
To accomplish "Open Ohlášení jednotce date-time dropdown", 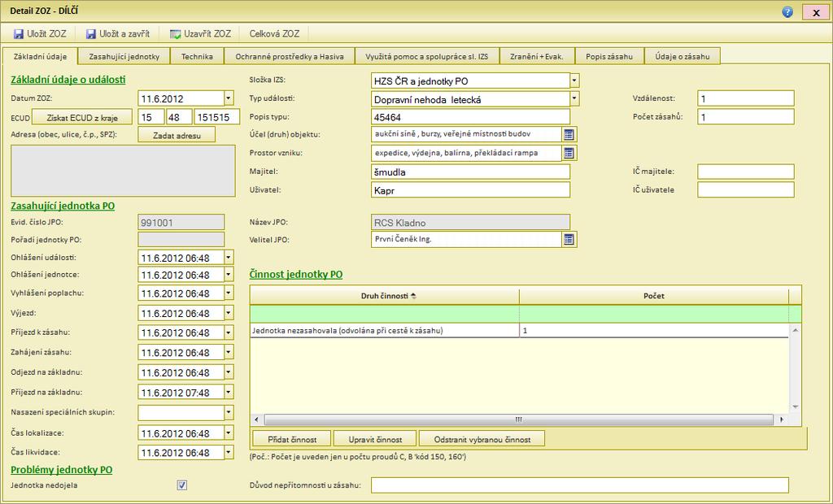I will pos(229,275).
